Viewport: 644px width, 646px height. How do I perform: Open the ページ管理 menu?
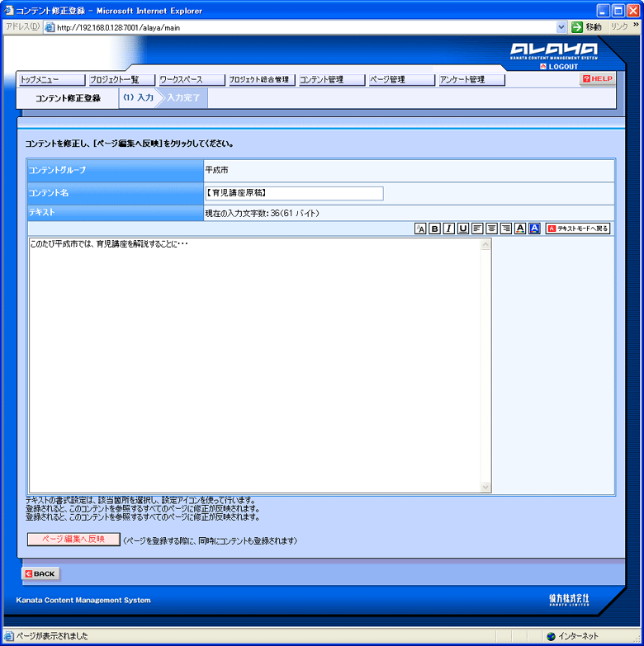click(x=402, y=79)
